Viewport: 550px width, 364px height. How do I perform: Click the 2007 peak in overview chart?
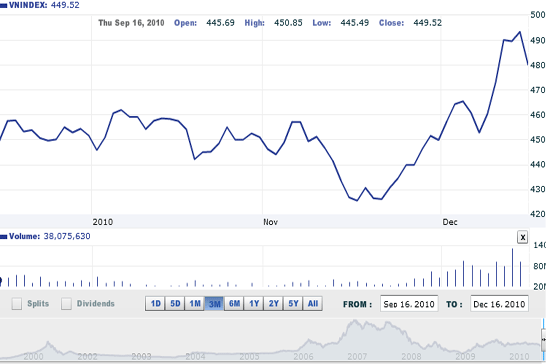click(x=355, y=321)
